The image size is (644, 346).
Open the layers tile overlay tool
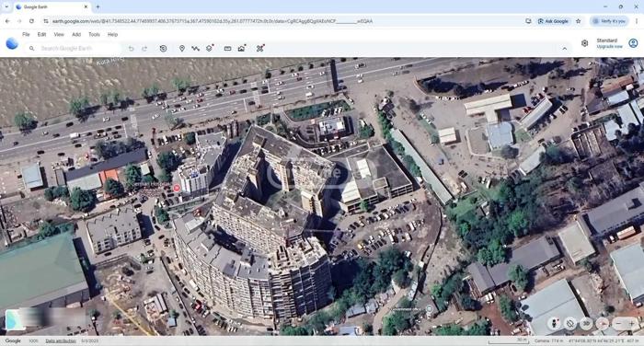click(210, 48)
